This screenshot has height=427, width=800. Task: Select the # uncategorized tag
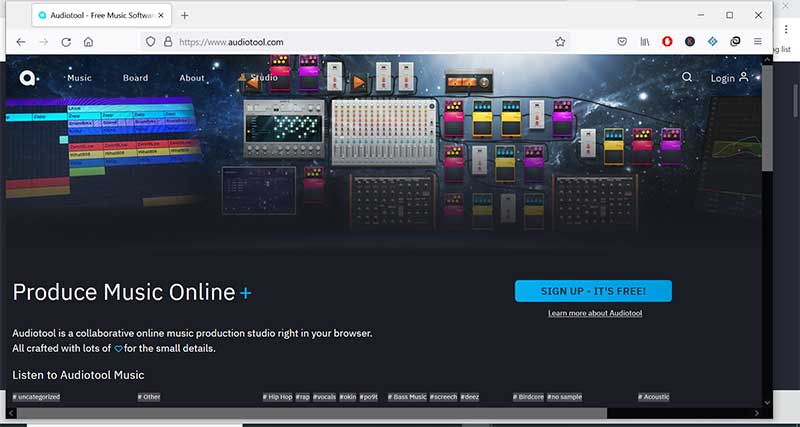point(36,397)
